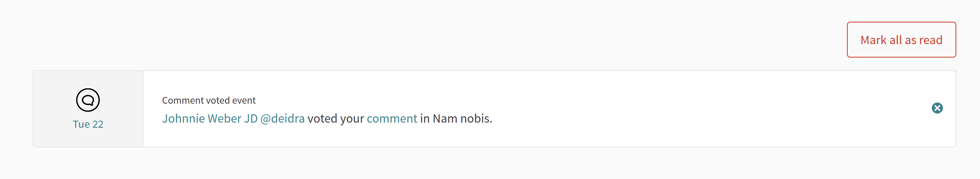
Task: Follow the teal "comment" link
Action: [392, 119]
